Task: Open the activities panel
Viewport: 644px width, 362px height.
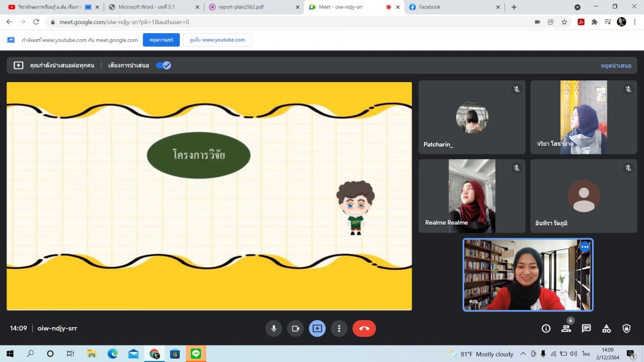Action: coord(606,329)
